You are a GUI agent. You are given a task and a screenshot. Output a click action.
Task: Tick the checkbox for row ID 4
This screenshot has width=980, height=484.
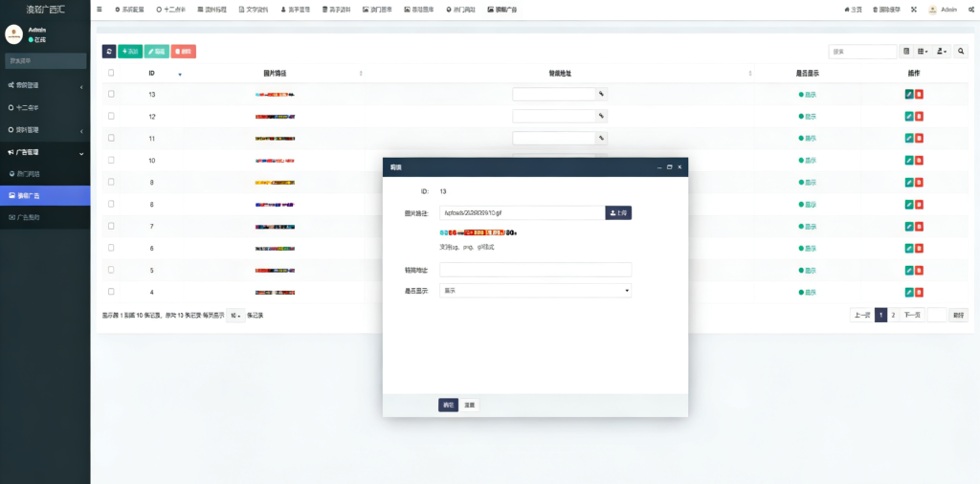[111, 292]
